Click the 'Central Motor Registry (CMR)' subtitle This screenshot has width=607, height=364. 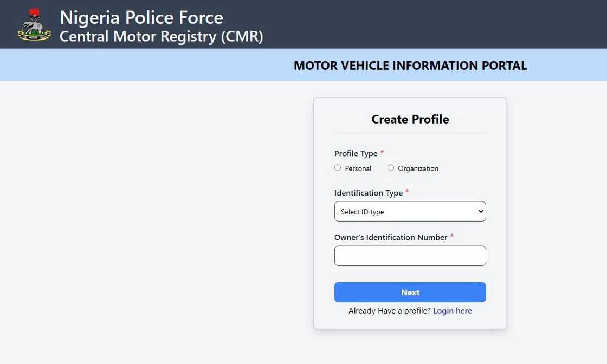pyautogui.click(x=161, y=36)
